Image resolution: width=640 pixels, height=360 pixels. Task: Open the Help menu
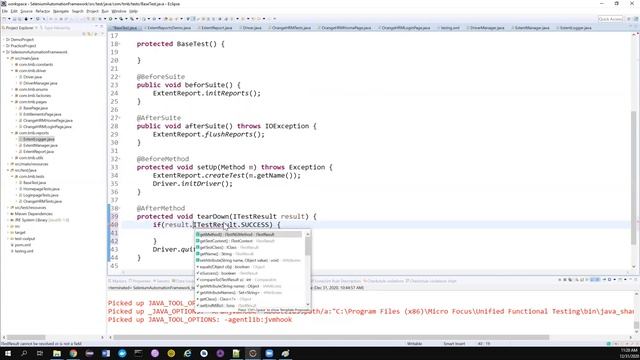pyautogui.click(x=133, y=11)
